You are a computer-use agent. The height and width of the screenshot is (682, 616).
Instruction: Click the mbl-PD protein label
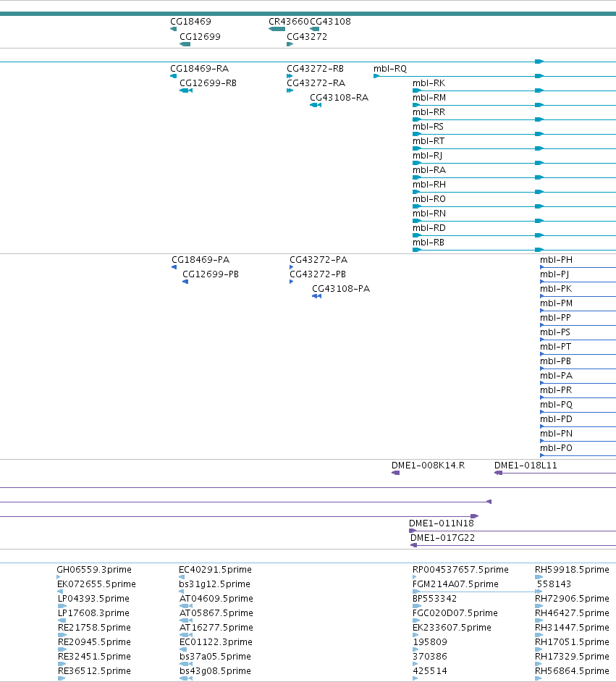556,419
